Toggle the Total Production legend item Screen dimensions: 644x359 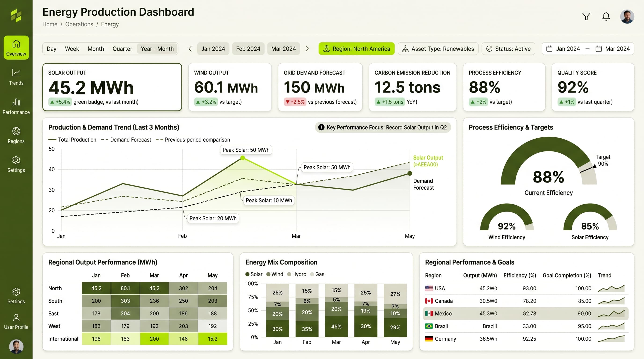tap(72, 140)
